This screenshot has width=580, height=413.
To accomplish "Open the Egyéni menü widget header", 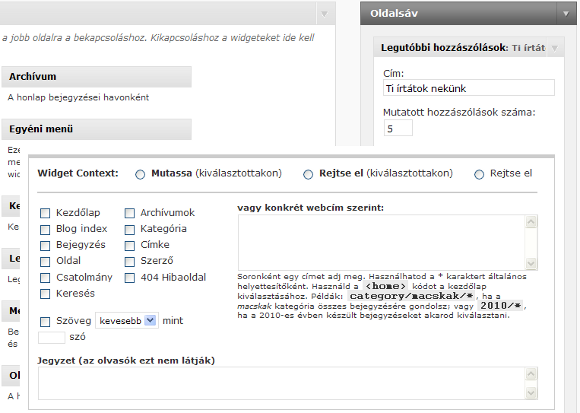I will coord(97,129).
